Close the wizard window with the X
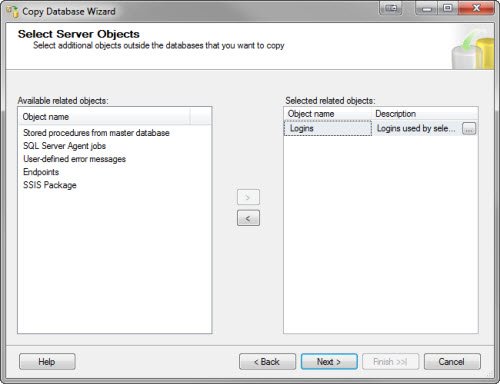 coord(476,8)
